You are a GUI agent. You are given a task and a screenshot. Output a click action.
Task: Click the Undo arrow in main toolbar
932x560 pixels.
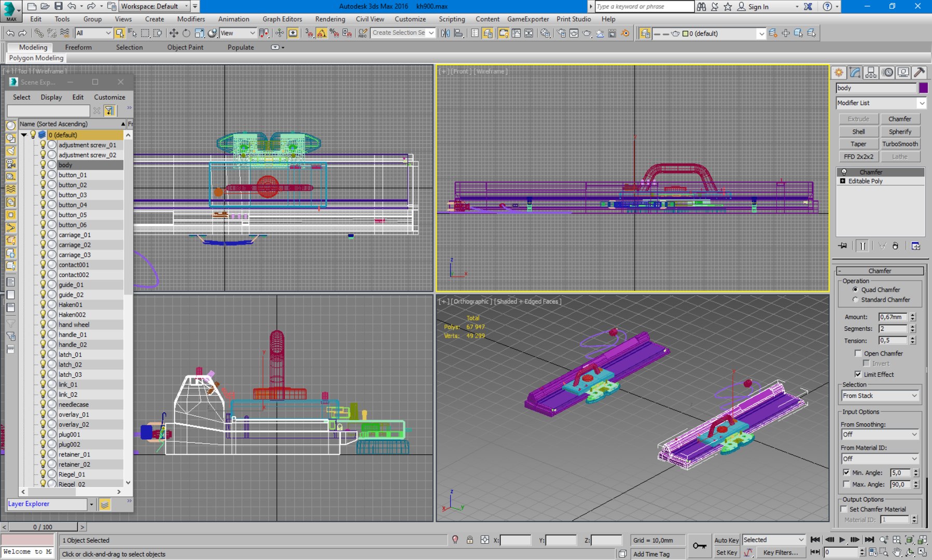[x=10, y=33]
